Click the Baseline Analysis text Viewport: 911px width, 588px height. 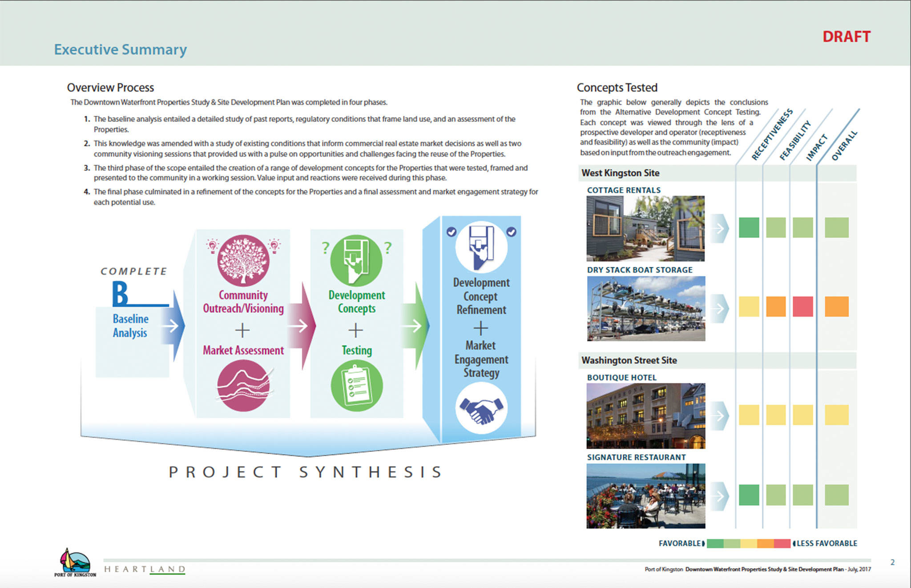130,326
